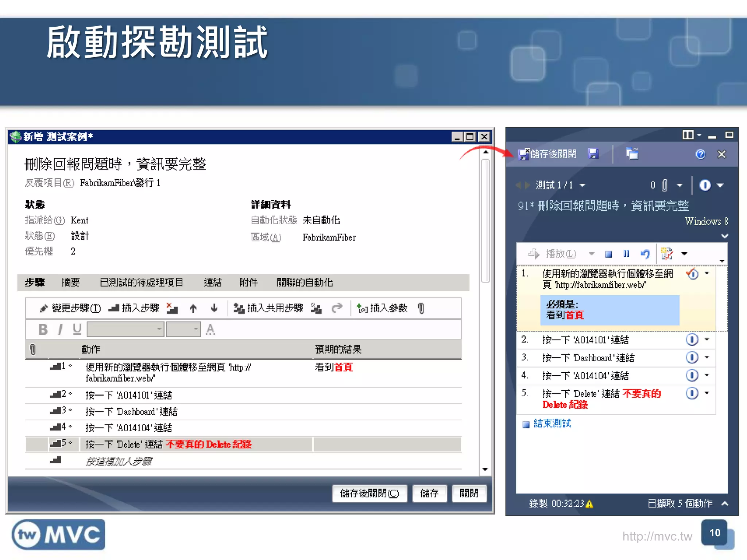Image resolution: width=747 pixels, height=560 pixels.
Task: Click the Test Runner panel layout icon
Action: (x=688, y=135)
